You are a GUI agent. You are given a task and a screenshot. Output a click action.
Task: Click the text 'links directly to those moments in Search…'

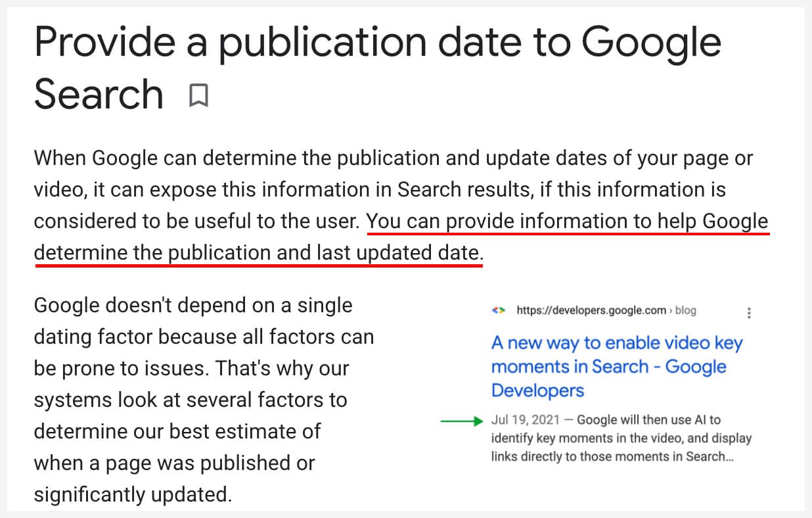[612, 456]
